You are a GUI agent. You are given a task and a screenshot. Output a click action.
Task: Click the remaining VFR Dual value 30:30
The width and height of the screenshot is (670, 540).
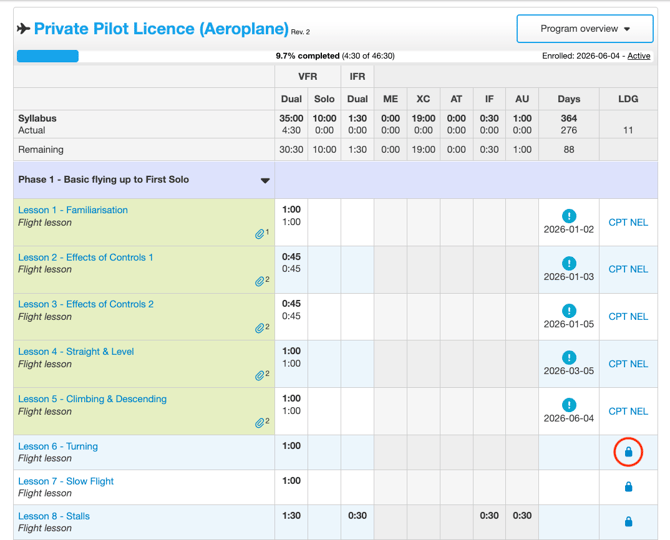pos(291,150)
